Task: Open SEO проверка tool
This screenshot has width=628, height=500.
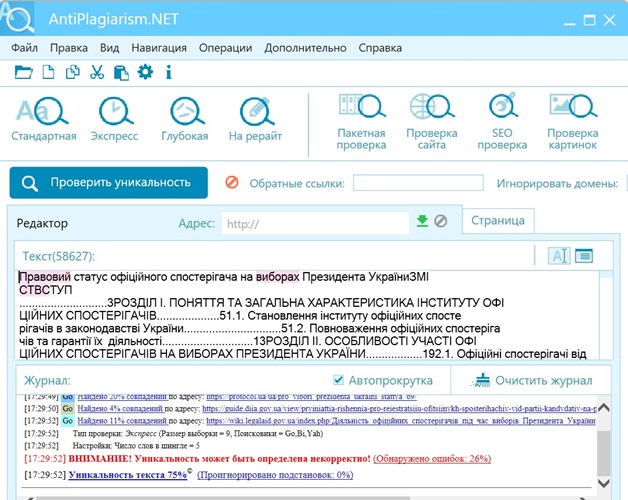Action: [x=502, y=122]
